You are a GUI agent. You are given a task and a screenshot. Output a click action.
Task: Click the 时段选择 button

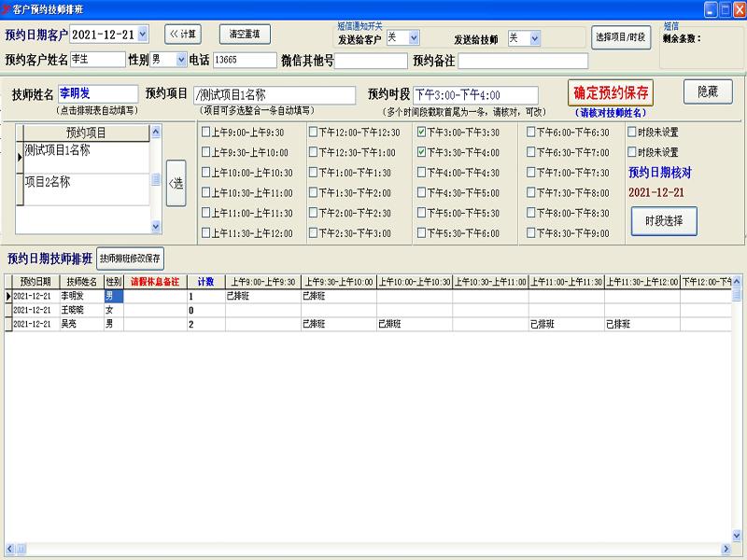(664, 221)
